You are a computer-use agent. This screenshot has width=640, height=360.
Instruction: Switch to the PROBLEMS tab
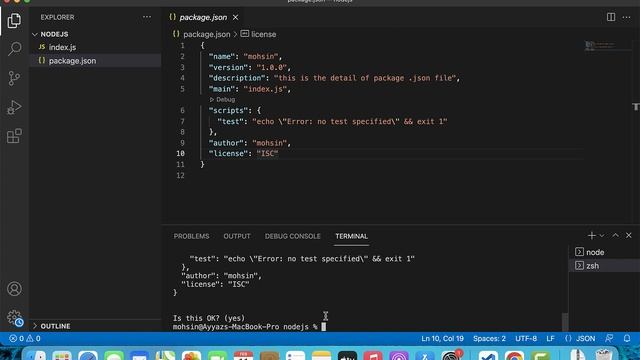[191, 236]
